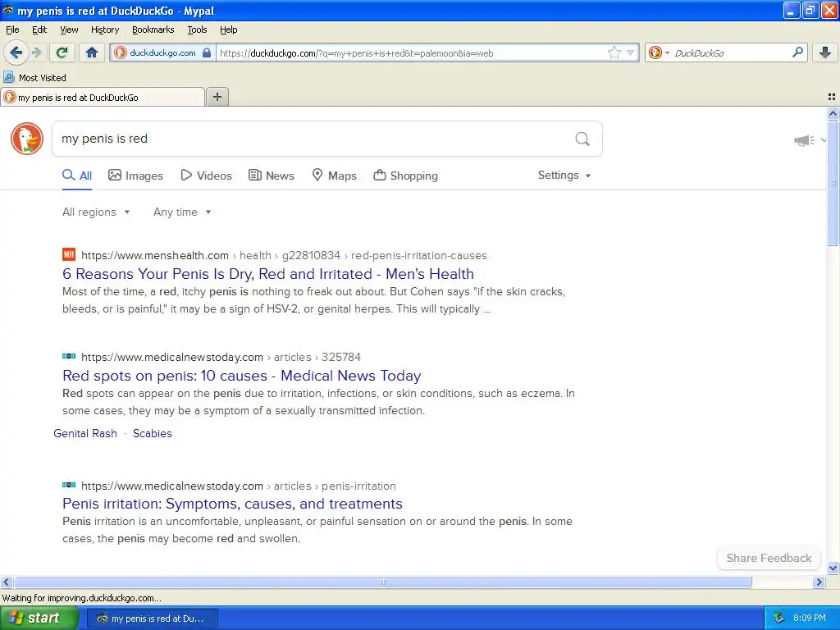Click the tab groups grid icon

832,97
